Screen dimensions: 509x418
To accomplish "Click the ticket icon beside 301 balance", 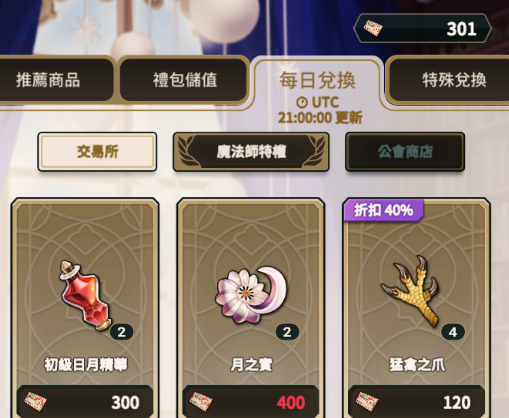I will [x=373, y=28].
